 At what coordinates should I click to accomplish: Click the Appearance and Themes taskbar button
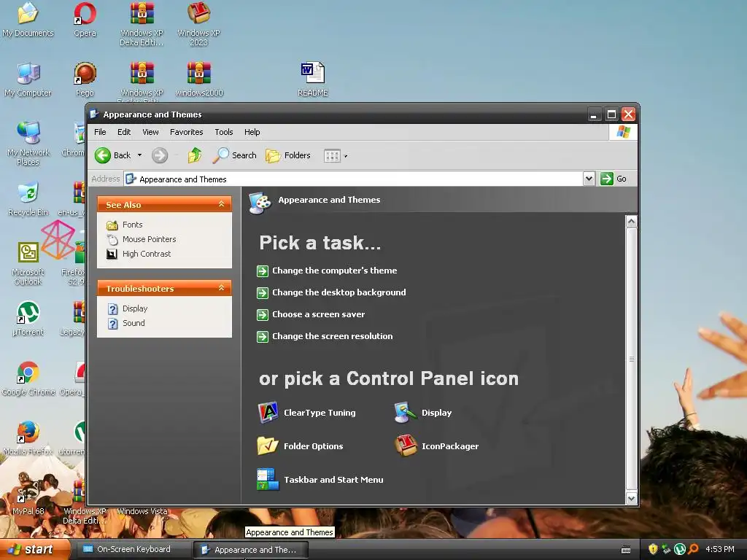click(x=250, y=550)
